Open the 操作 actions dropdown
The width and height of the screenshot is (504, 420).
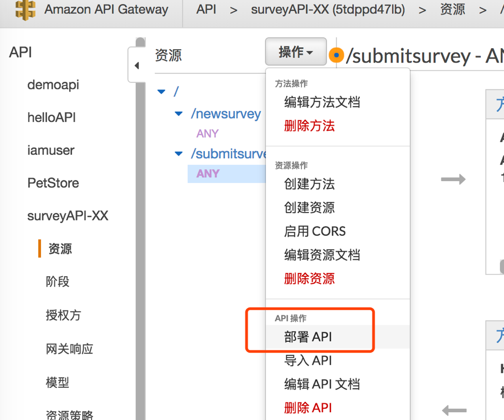[295, 52]
